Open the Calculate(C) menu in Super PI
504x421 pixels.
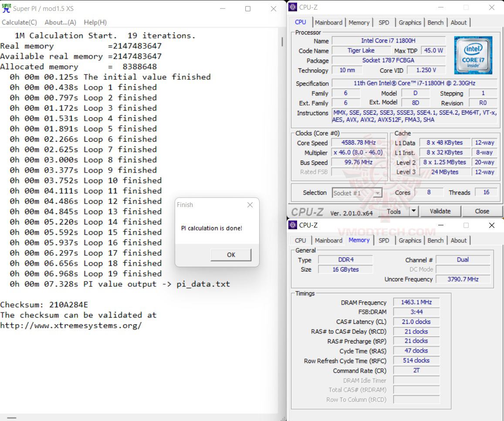19,22
